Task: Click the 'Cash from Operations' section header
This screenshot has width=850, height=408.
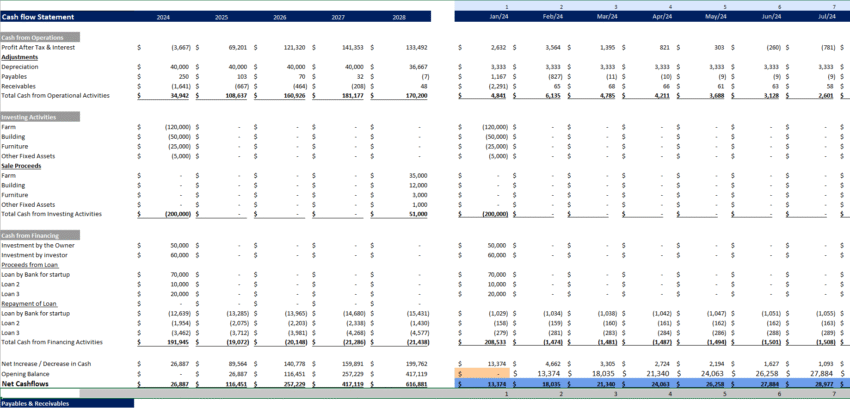Action: pos(35,37)
